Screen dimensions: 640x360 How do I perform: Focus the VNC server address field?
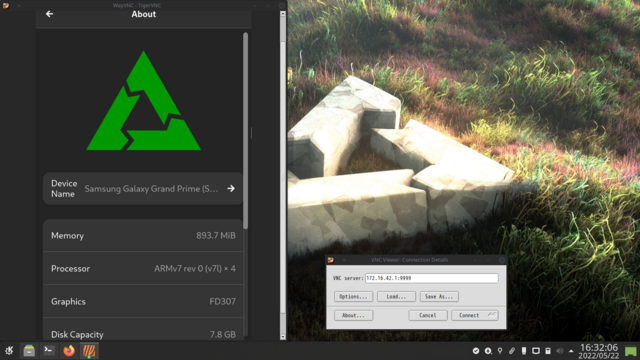pyautogui.click(x=431, y=278)
